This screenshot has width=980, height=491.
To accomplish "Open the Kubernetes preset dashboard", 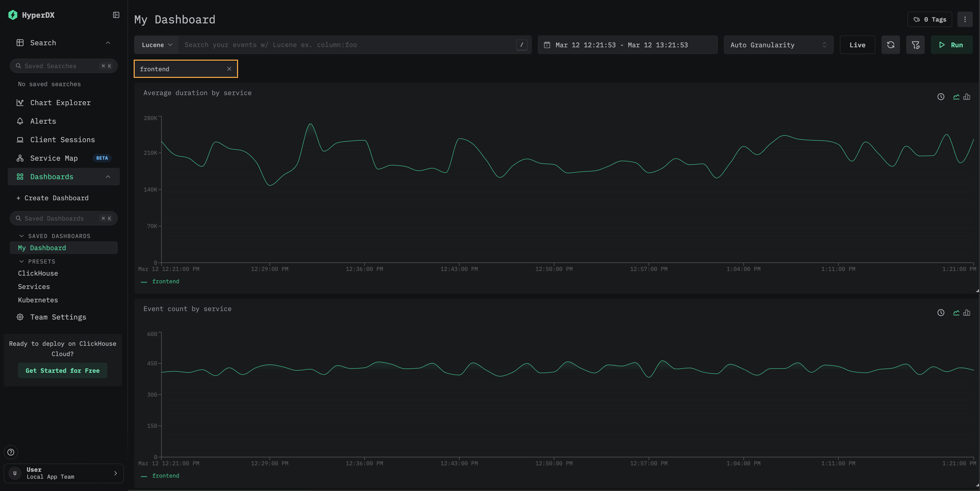I will point(38,300).
